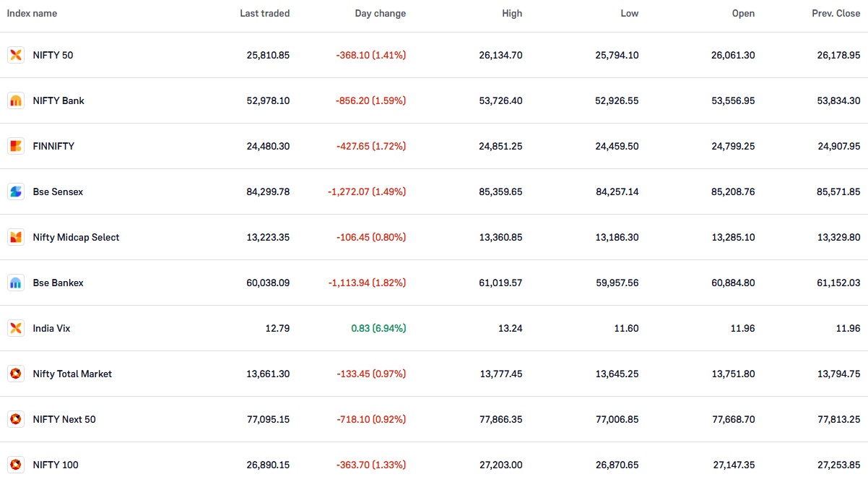Sort by Prev. Close column header
Screen dimensions: 868x482
(x=836, y=14)
